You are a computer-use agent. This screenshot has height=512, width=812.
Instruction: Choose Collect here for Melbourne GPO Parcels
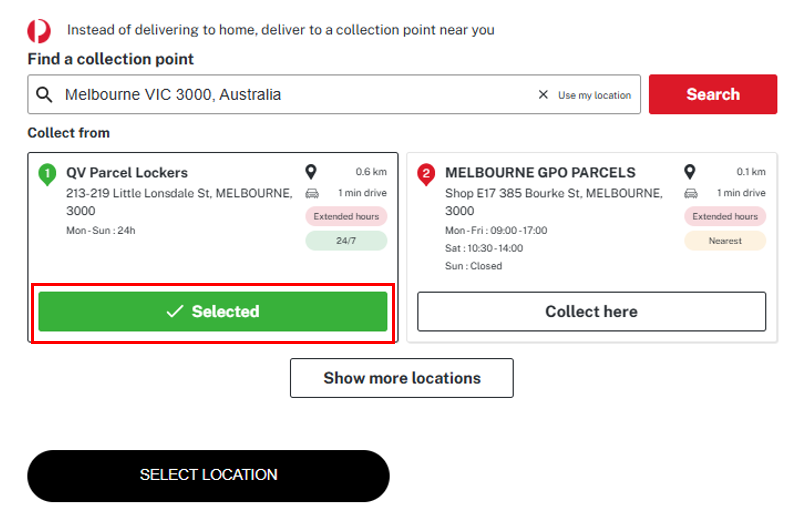pos(591,312)
